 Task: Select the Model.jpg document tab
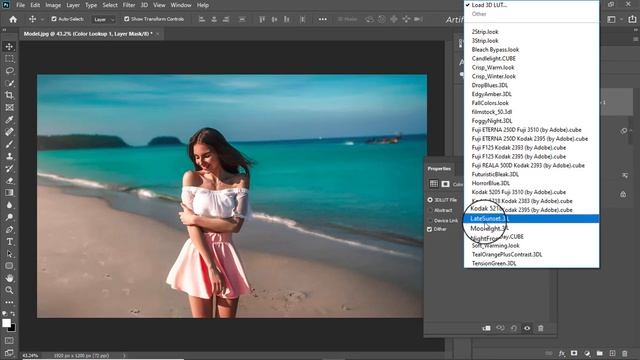coord(88,34)
